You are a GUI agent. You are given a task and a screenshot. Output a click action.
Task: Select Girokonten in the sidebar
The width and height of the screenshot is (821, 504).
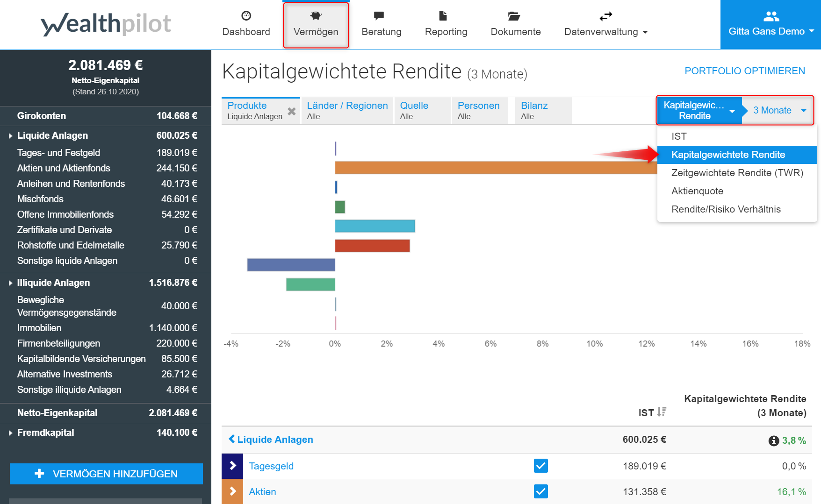pyautogui.click(x=106, y=116)
